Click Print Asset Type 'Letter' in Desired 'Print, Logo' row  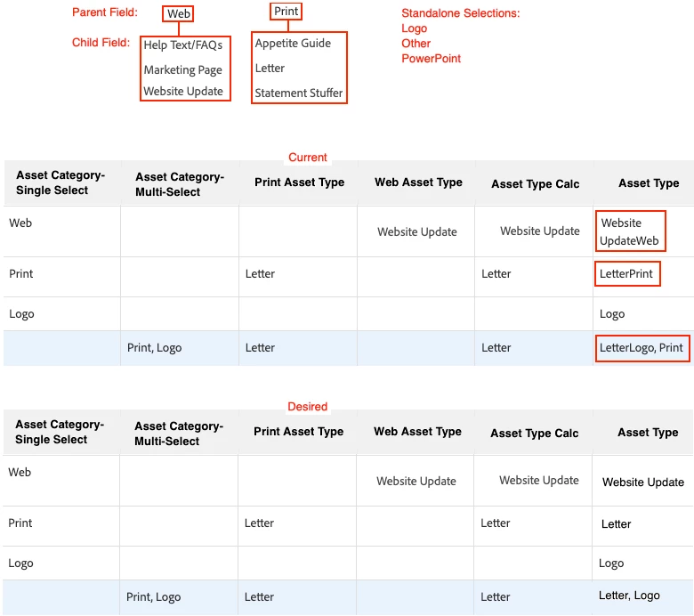(259, 597)
